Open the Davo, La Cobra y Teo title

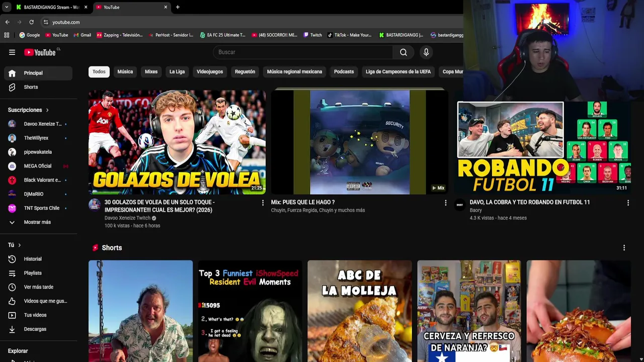530,202
